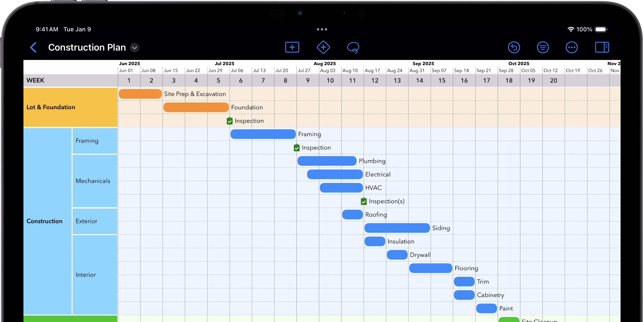Tap the battery status icon
Screen dimensions: 644x322
coord(601,29)
